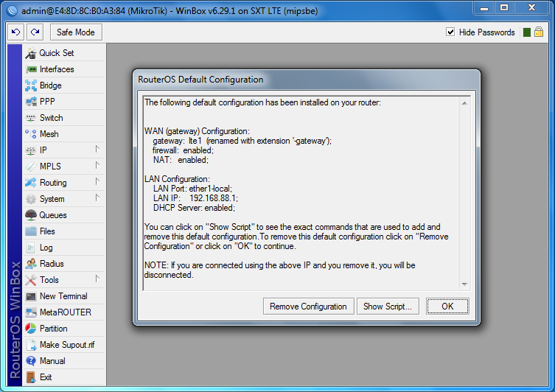Open the Interfaces sidebar item
Screen dimensions: 555x392
[x=57, y=69]
